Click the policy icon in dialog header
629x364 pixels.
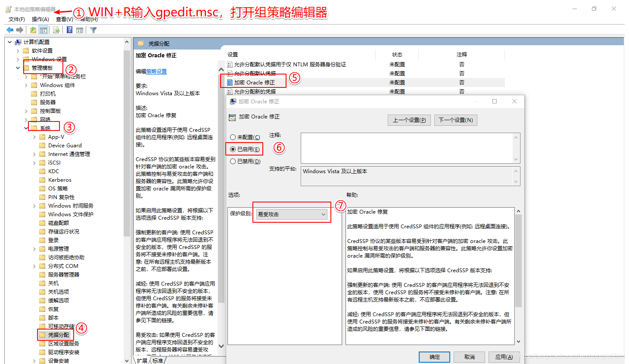232,117
